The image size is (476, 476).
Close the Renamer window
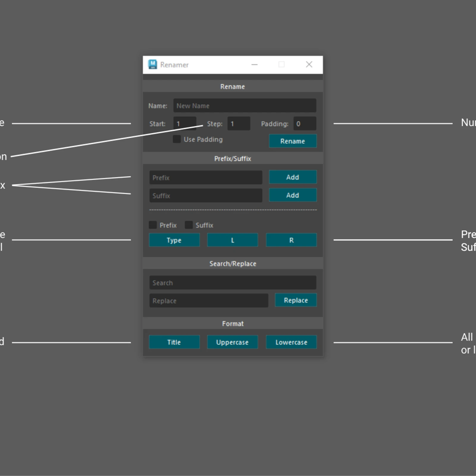(309, 65)
